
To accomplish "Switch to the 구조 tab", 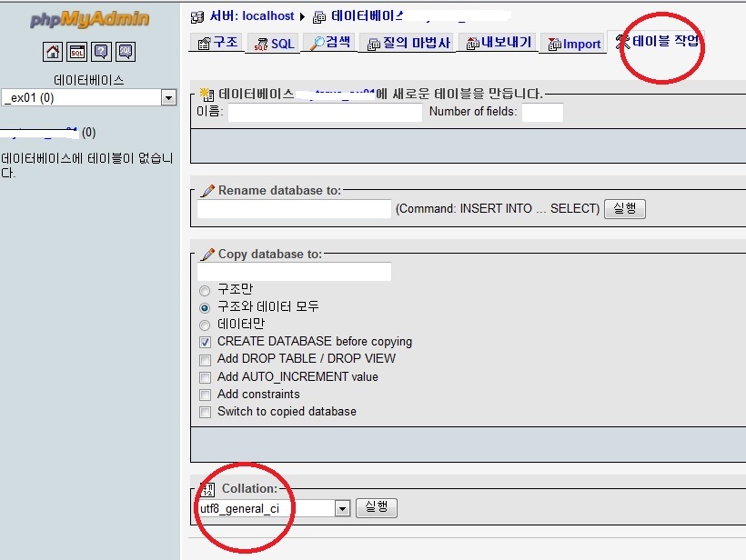I will pyautogui.click(x=217, y=43).
